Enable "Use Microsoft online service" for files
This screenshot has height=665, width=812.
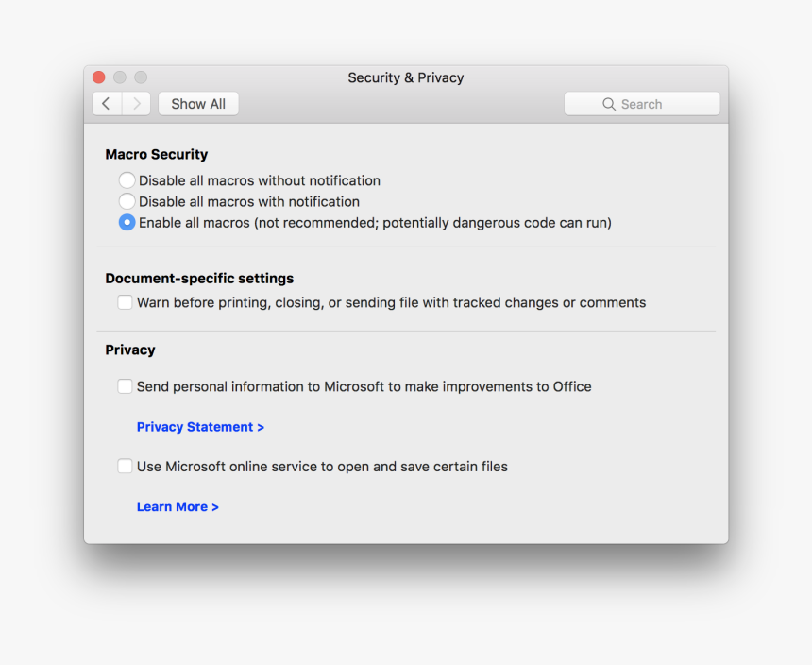coord(125,466)
